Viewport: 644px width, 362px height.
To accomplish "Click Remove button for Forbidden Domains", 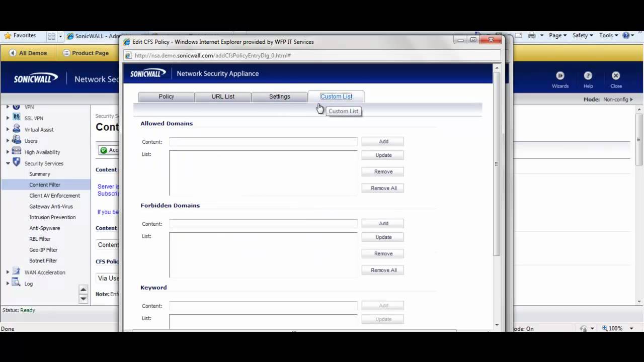I will point(383,254).
